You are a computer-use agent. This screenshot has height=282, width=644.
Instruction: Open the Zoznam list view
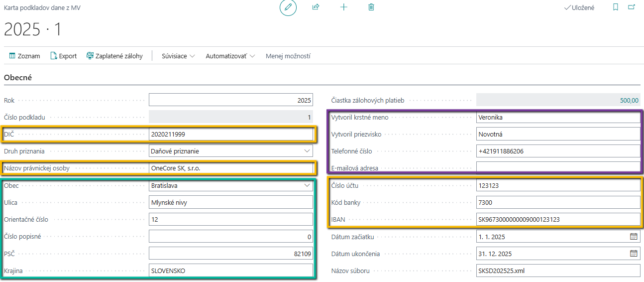click(x=24, y=56)
